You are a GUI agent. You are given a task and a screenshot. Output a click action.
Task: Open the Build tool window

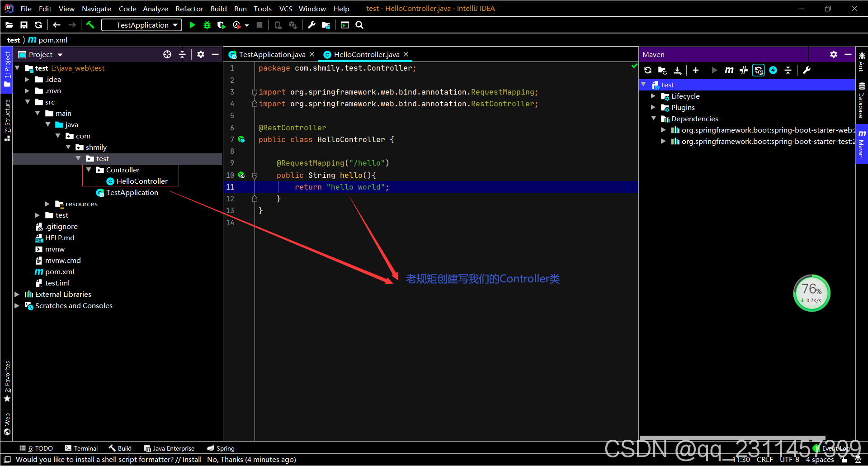click(x=120, y=448)
